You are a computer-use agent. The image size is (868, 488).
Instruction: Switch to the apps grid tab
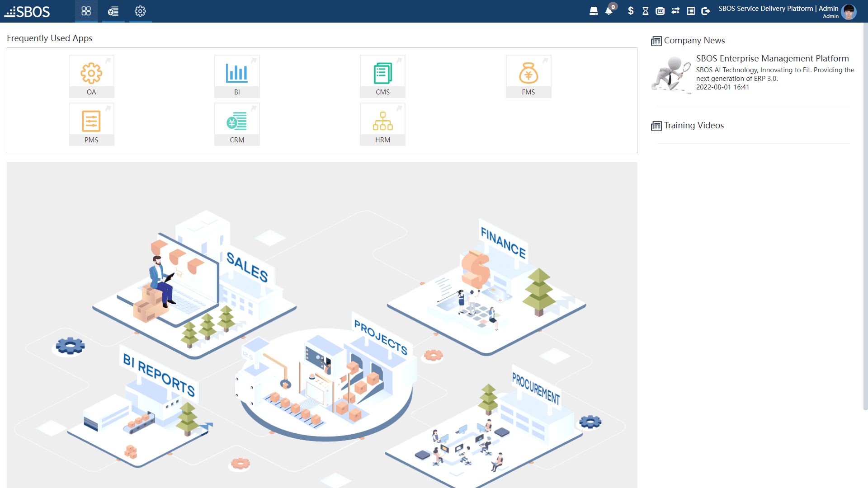[86, 11]
